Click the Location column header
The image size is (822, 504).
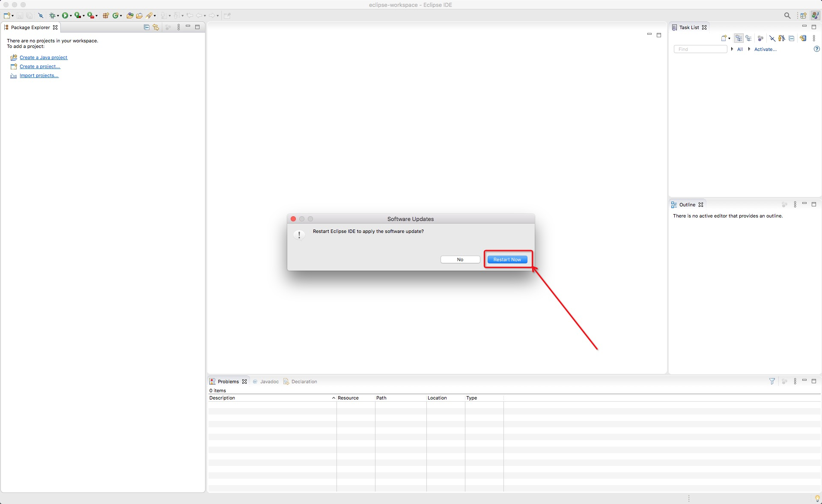446,398
